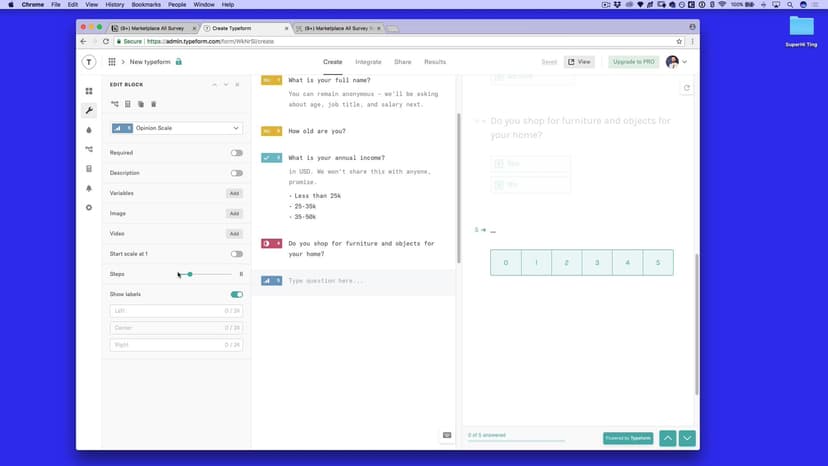828x466 pixels.
Task: Click the duplicate block icon
Action: tap(141, 104)
